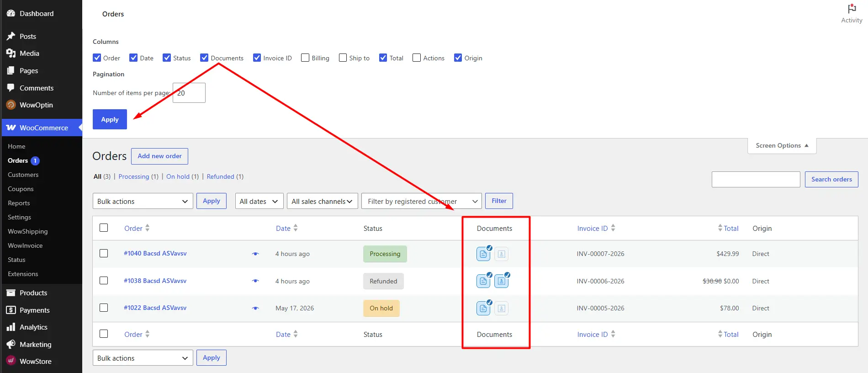Click the Marketing megaphone icon

(11, 344)
